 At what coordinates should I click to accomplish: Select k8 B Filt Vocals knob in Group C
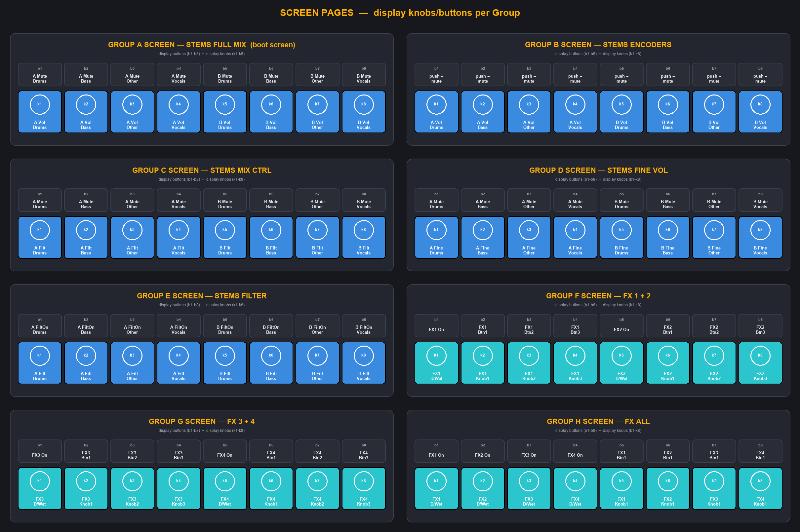(364, 237)
